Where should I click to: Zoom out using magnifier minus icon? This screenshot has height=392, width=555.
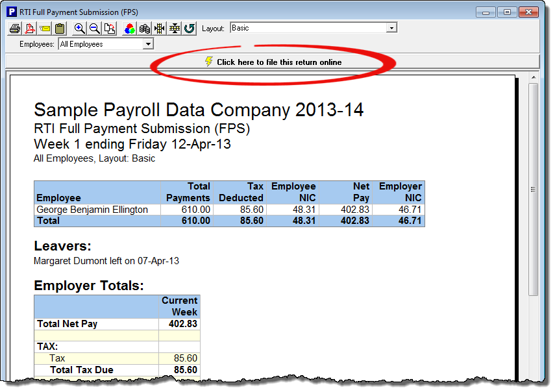tap(95, 29)
